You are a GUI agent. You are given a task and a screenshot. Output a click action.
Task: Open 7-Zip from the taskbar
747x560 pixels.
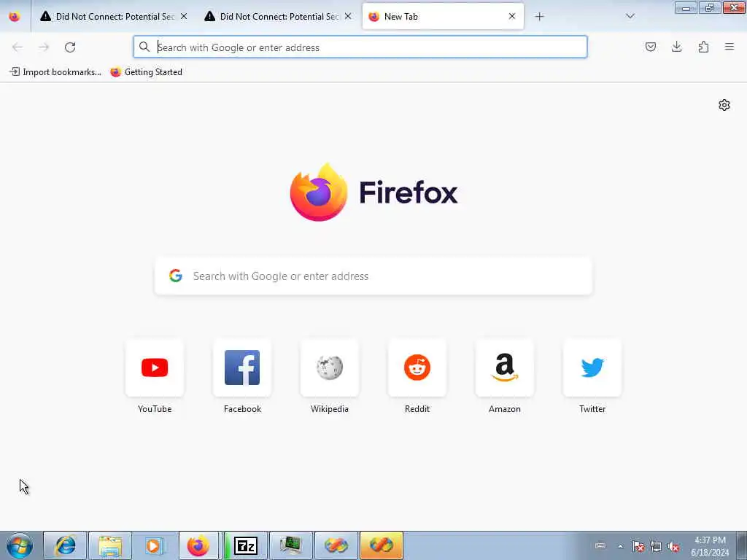[245, 545]
